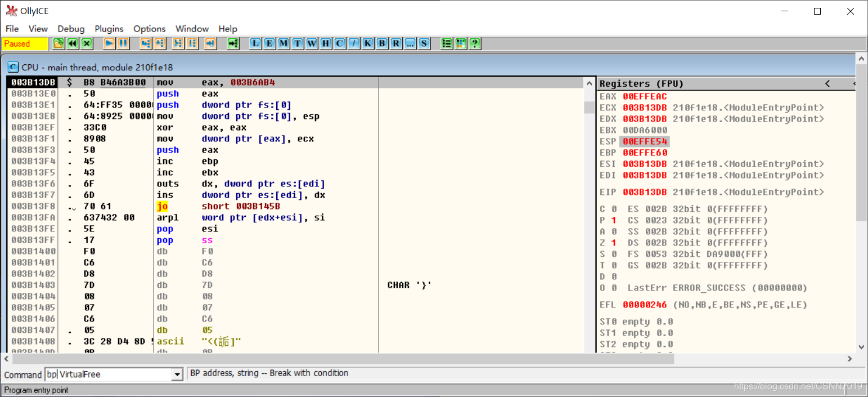Select the A auxiliary flag value
868x397 pixels.
pos(614,231)
